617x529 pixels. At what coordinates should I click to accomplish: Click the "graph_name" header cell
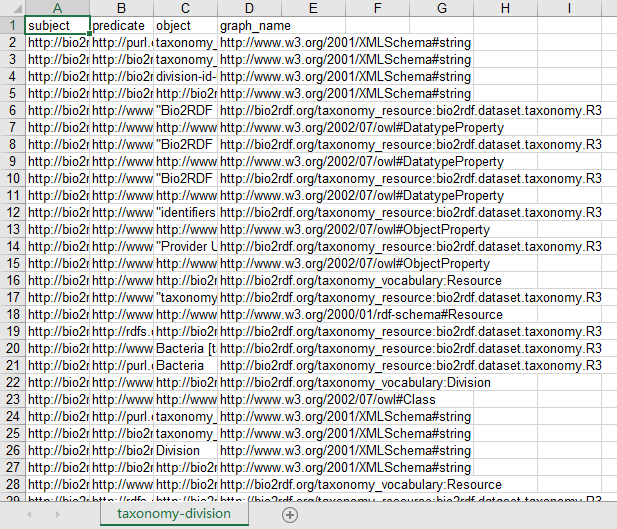(249, 25)
